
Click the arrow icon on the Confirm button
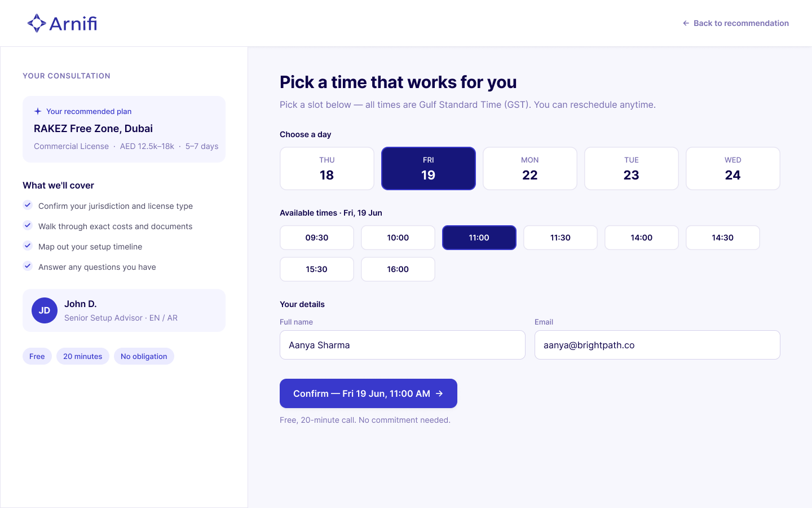440,393
